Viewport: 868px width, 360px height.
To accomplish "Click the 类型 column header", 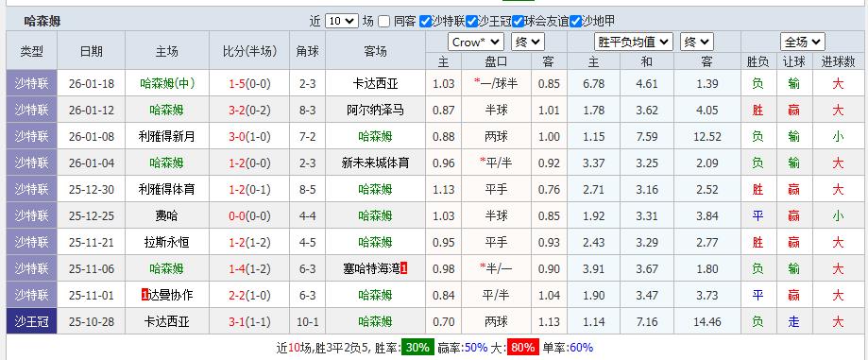I will pos(31,51).
